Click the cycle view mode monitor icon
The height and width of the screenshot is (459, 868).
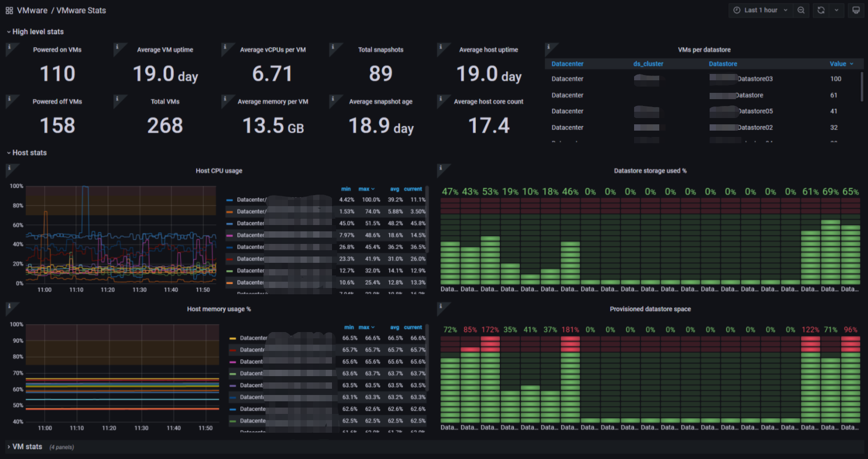(x=856, y=10)
